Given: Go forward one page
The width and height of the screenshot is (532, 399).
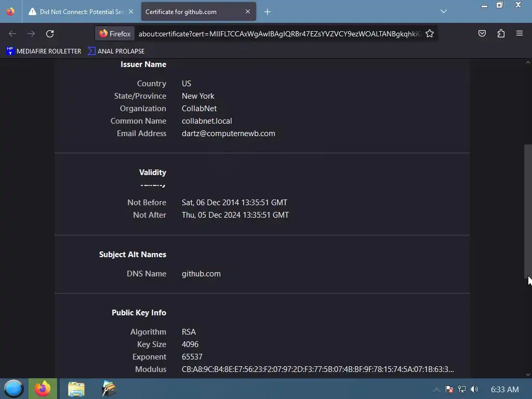Looking at the screenshot, I should pos(31,34).
